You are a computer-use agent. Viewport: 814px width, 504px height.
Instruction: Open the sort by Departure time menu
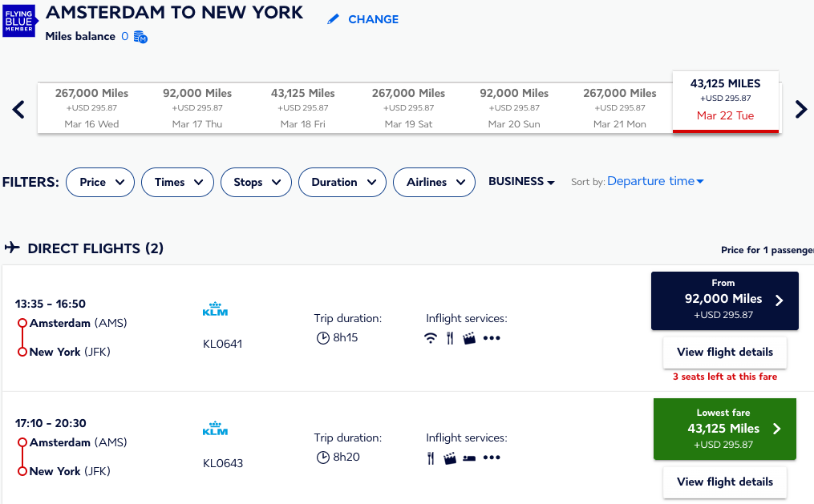[655, 182]
